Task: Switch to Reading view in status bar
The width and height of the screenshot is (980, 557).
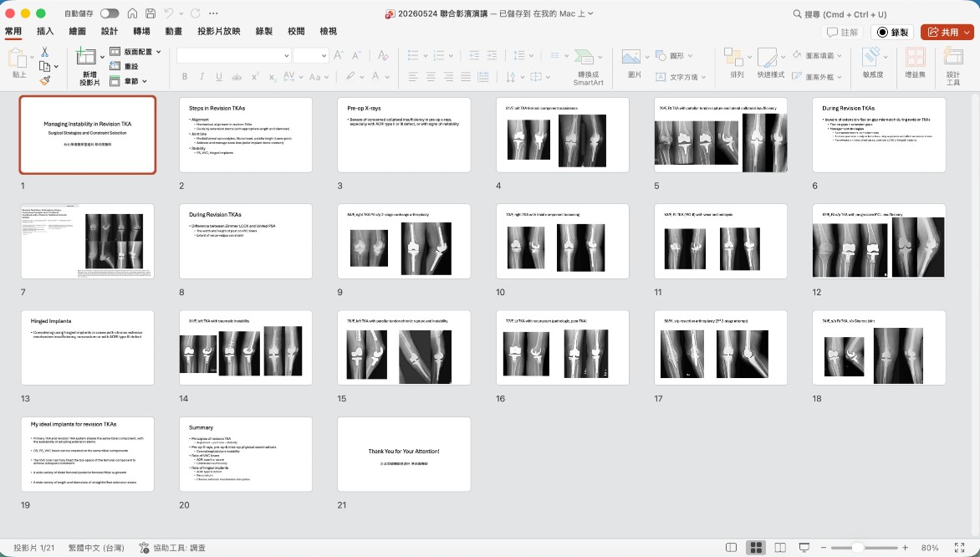Action: pyautogui.click(x=780, y=548)
